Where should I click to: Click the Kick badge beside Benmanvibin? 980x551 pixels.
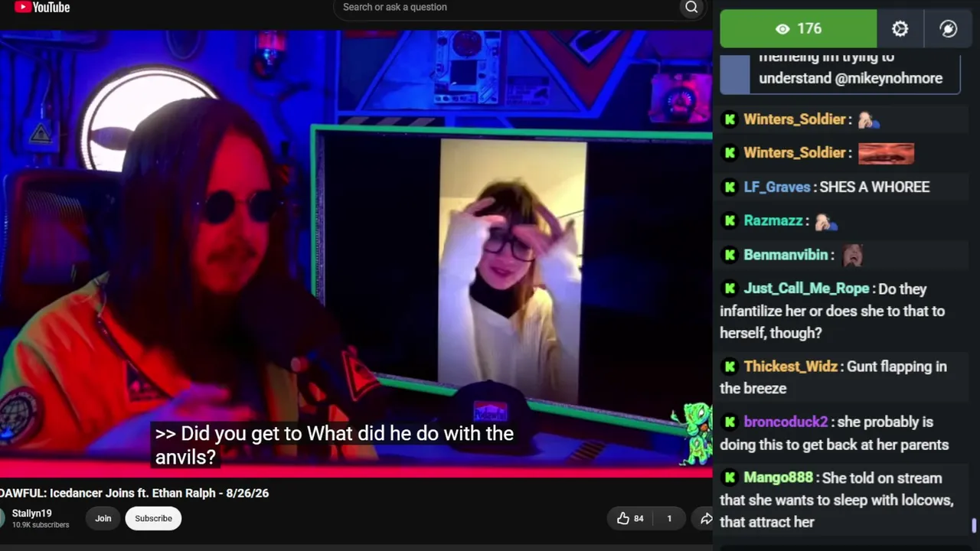tap(730, 255)
